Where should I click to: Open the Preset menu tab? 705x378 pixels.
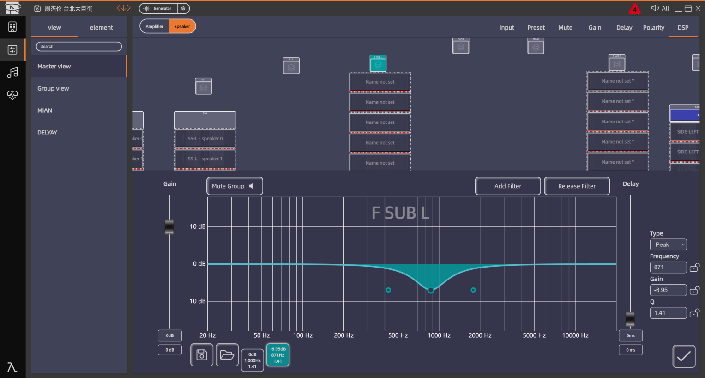[x=536, y=28]
